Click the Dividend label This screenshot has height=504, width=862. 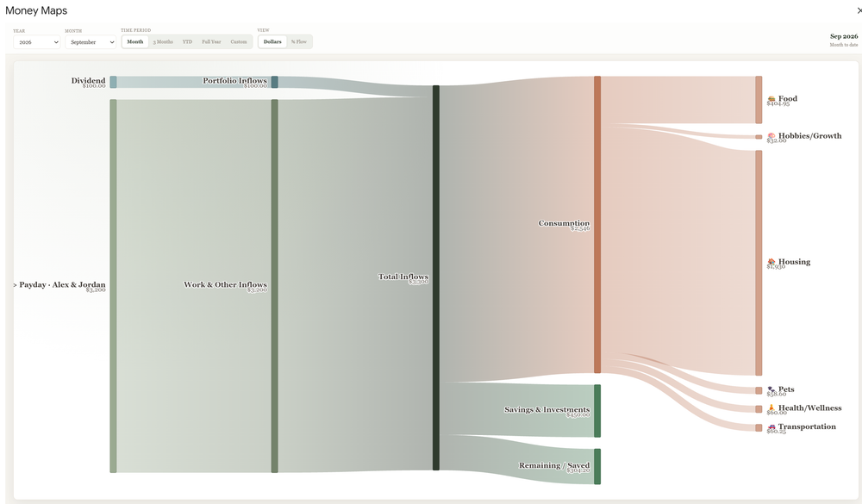pyautogui.click(x=88, y=81)
